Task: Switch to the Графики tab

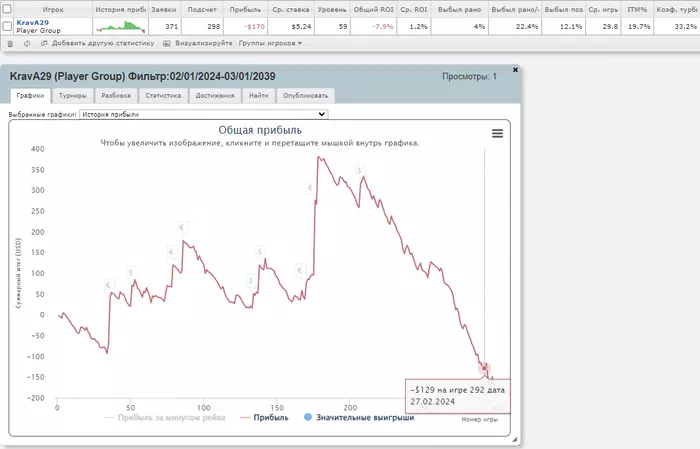Action: pos(30,96)
